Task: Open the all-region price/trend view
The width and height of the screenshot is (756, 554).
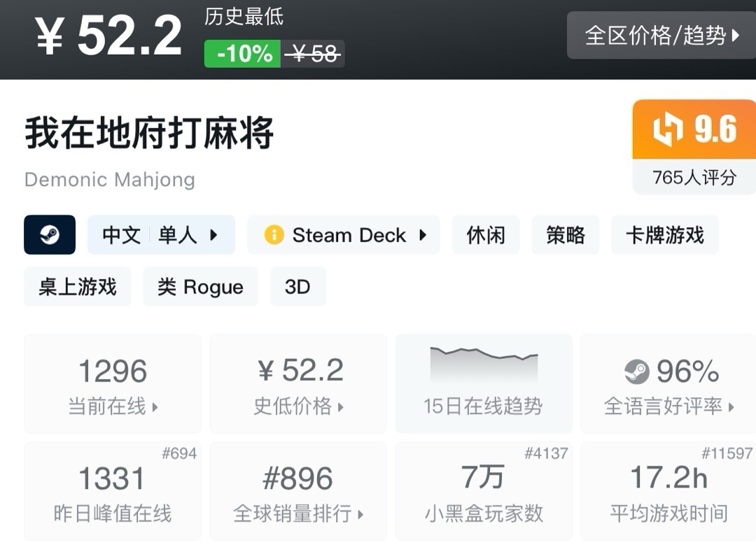Action: tap(661, 35)
